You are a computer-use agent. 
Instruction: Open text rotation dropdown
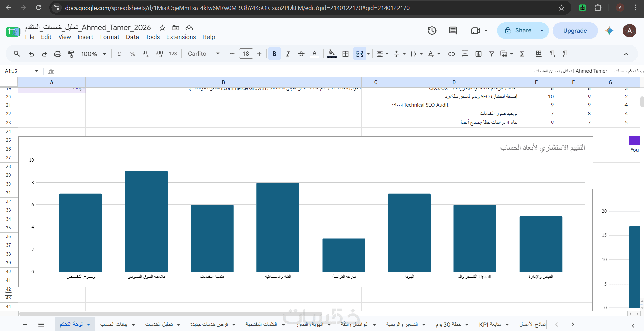pos(434,54)
